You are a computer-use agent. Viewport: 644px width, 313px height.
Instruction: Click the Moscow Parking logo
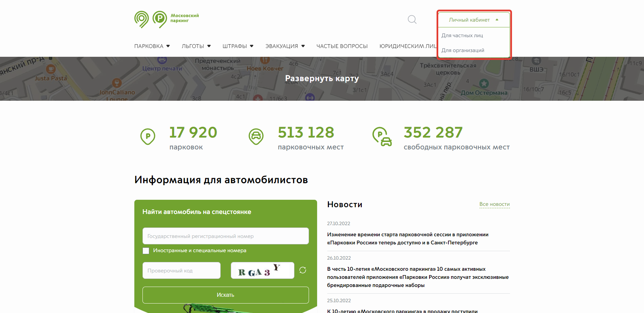click(x=166, y=19)
